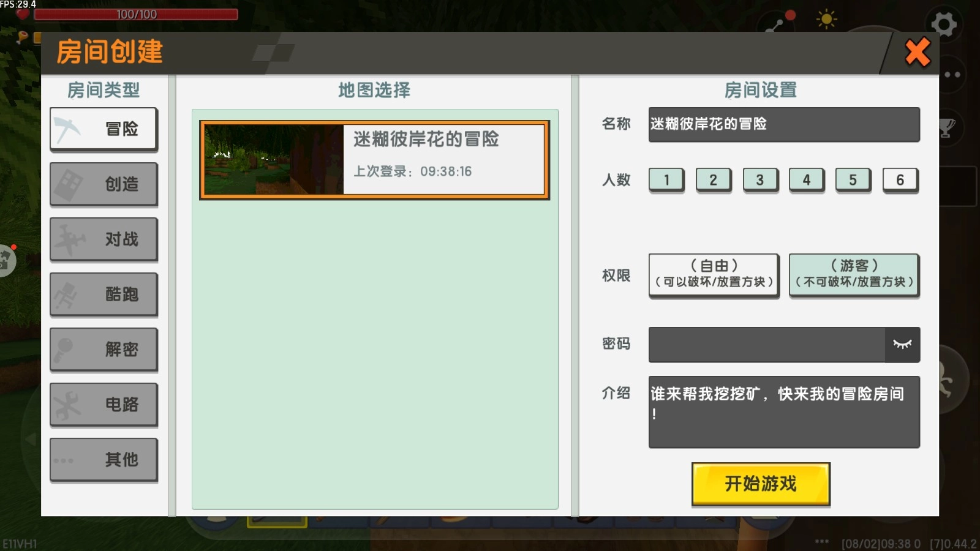Click the sun daylight icon
Screen dimensions: 980x551
click(828, 18)
